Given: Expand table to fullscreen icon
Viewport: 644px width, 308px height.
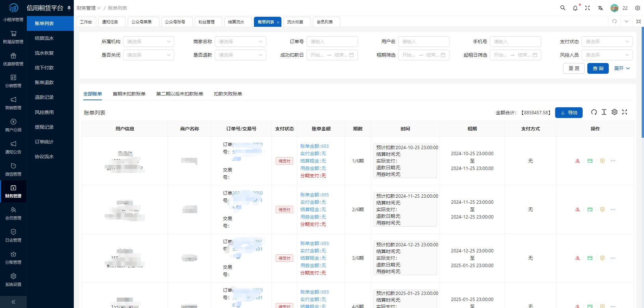Looking at the screenshot, I should [x=625, y=112].
